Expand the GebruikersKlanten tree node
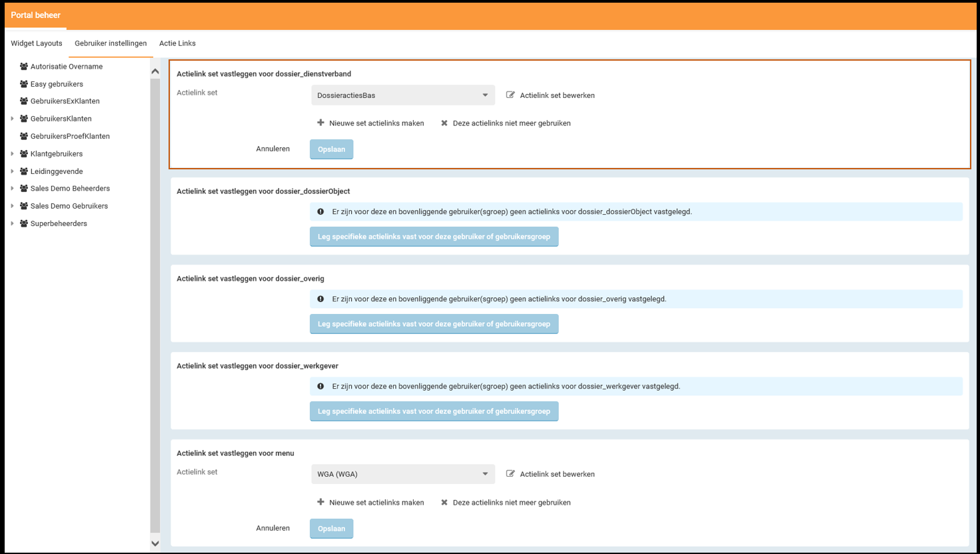Screen dimensions: 980x554 [x=12, y=119]
